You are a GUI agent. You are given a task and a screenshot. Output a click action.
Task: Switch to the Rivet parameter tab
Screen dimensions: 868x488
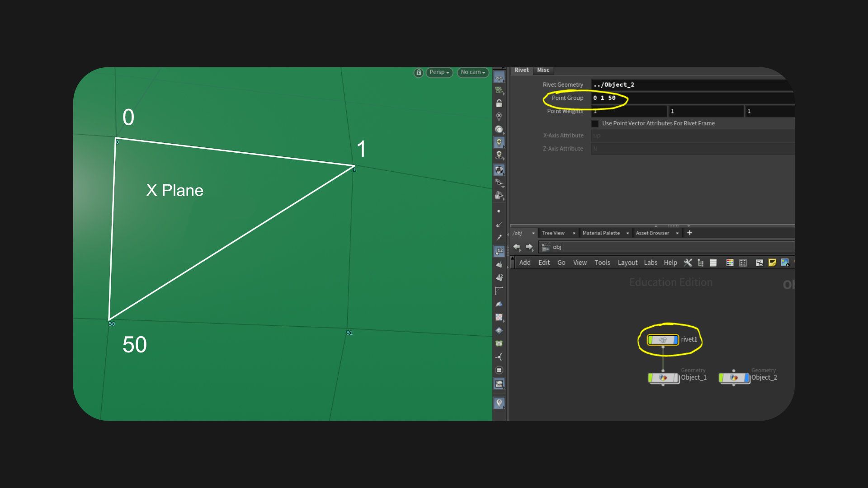pyautogui.click(x=521, y=70)
